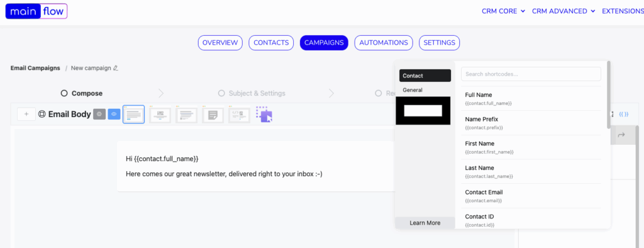644x248 pixels.
Task: Choose the third text layout thumbnail
Action: tap(186, 115)
